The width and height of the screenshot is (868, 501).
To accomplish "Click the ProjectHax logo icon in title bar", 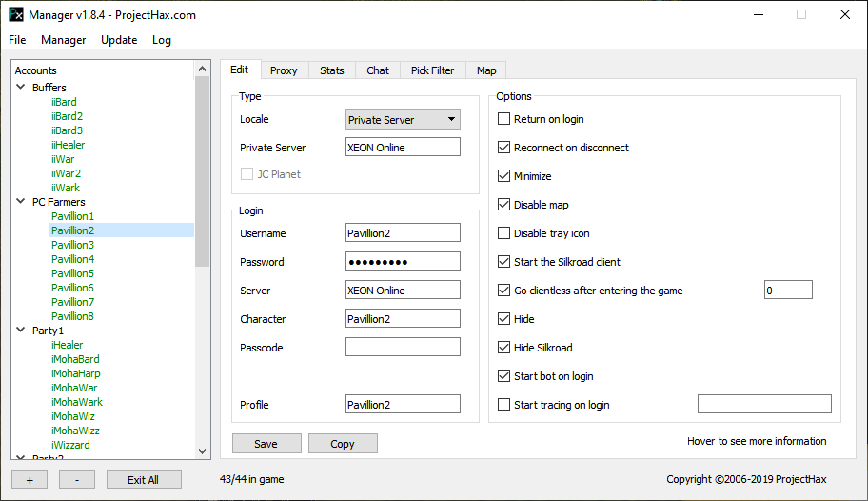I will (x=15, y=15).
